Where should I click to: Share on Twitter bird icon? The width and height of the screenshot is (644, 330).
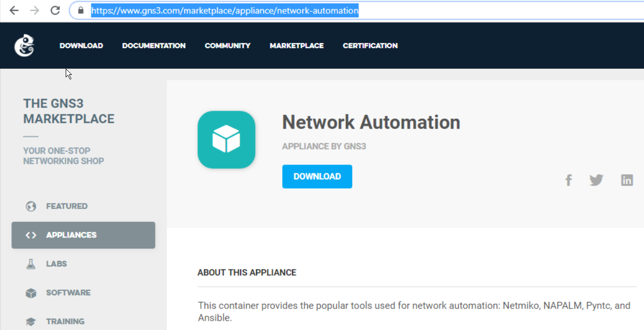pyautogui.click(x=596, y=180)
